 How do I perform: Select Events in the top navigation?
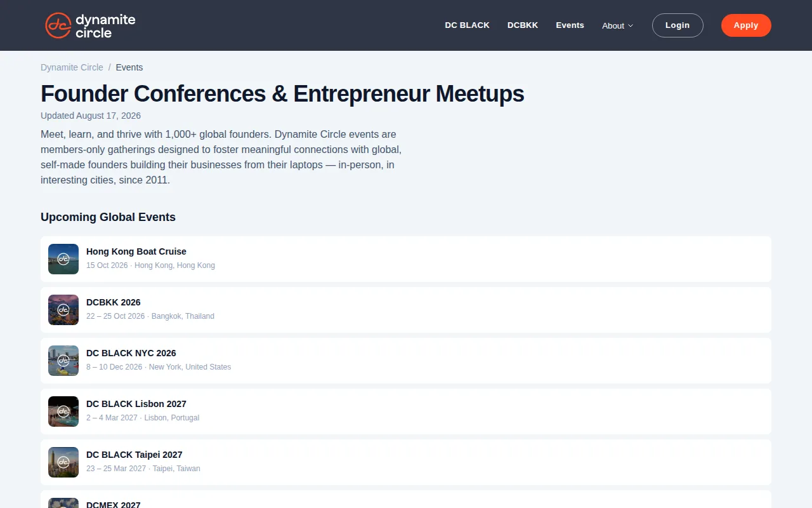(x=570, y=25)
